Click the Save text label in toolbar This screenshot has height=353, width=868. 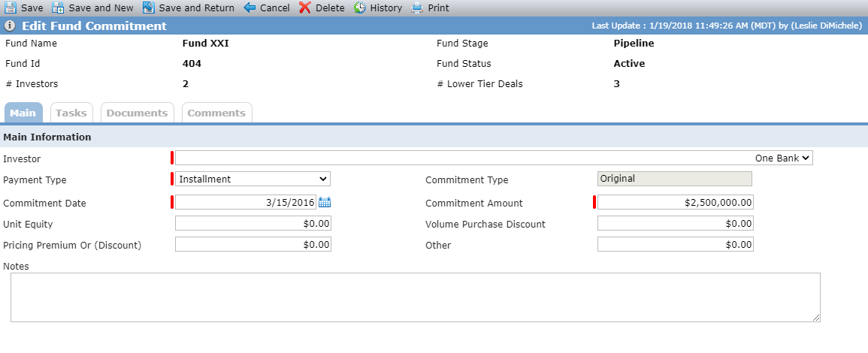coord(32,8)
